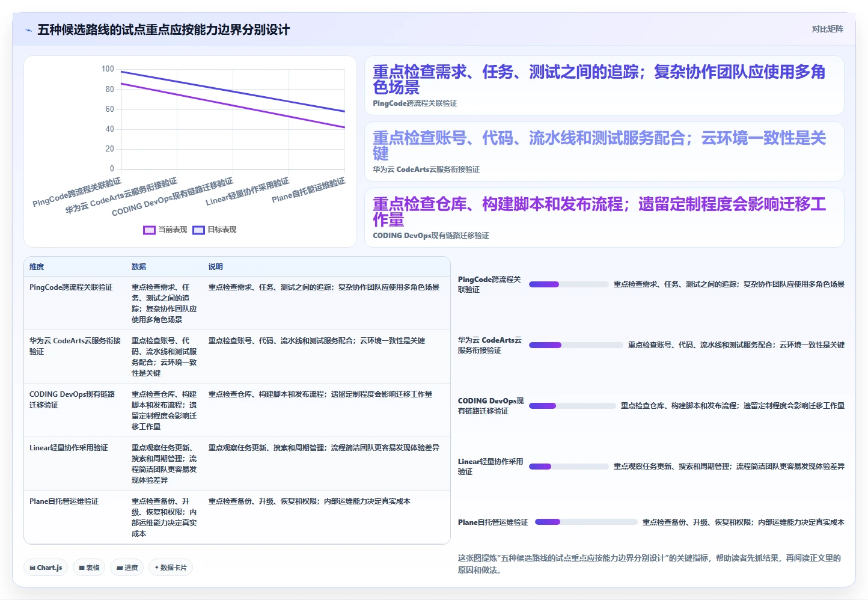The image size is (868, 600).
Task: Click PingCode跨流程关联验证 table row name
Action: [x=71, y=287]
